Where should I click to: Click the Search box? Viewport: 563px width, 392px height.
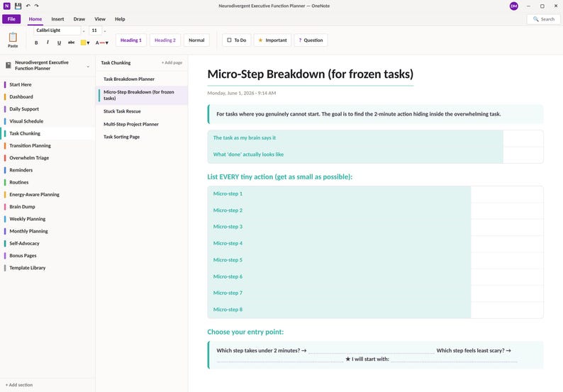tap(544, 19)
